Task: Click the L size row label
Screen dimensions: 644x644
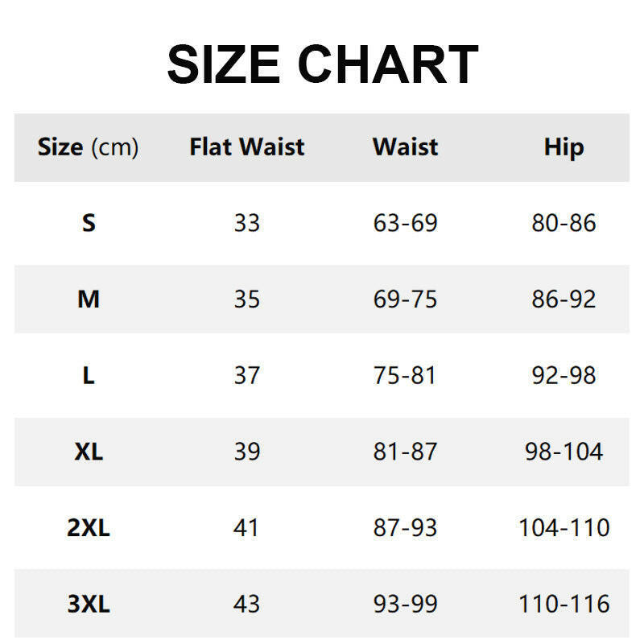Action: [x=89, y=375]
